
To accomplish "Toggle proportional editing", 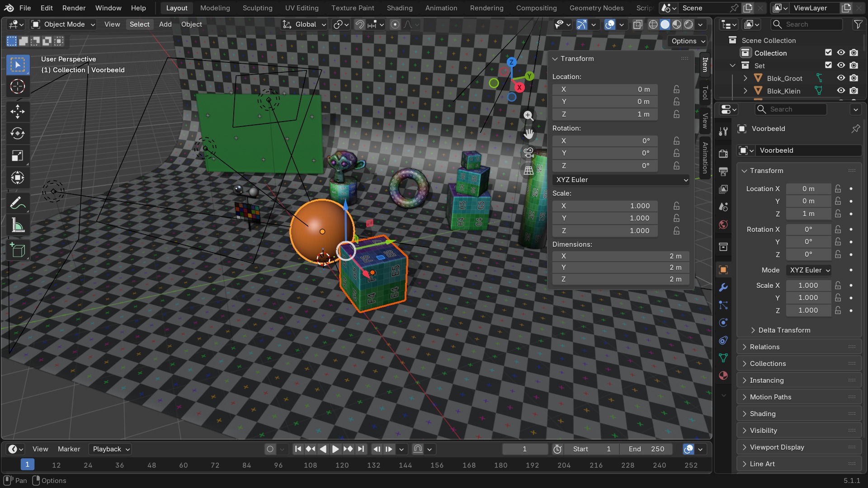I will point(395,24).
